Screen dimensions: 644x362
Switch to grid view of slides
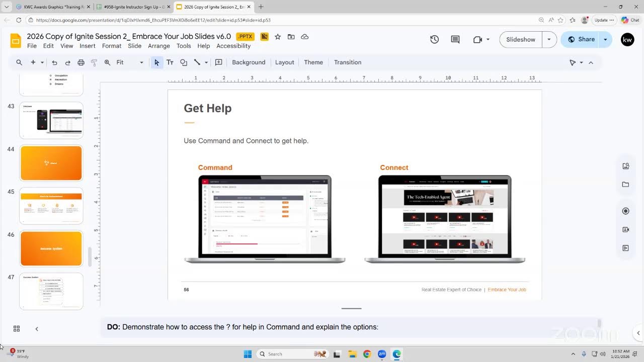coord(17,328)
